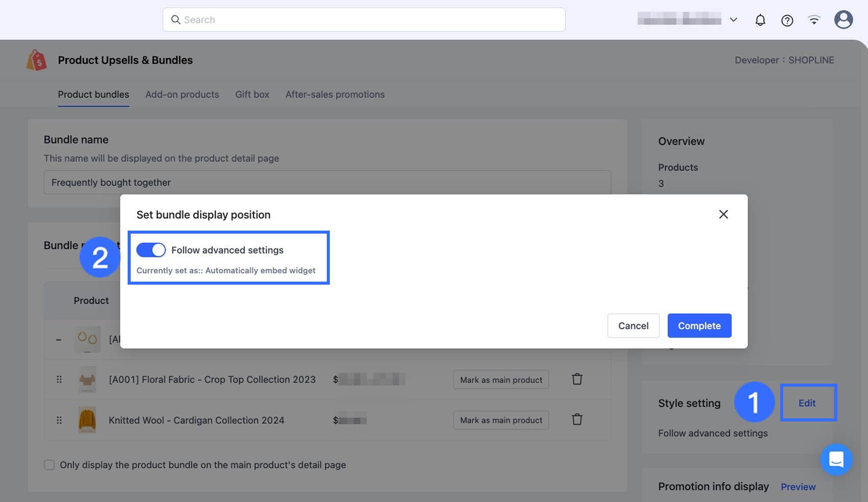
Task: Delete the Floral Fabric Crop Top product
Action: coord(577,379)
